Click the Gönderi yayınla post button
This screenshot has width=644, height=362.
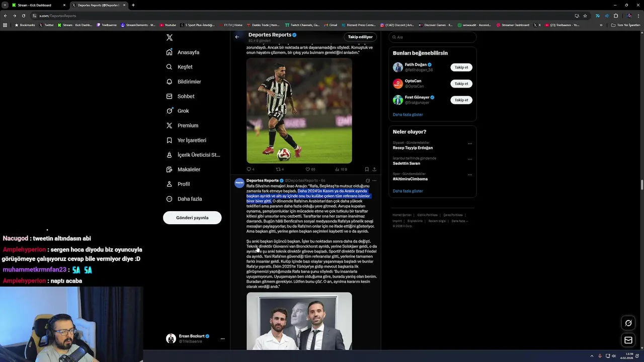[192, 218]
